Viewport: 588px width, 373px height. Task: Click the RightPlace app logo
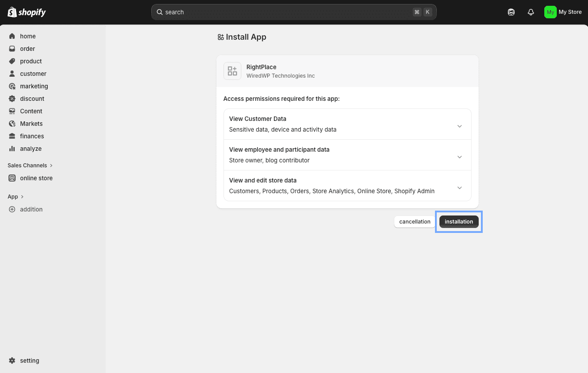pos(232,70)
